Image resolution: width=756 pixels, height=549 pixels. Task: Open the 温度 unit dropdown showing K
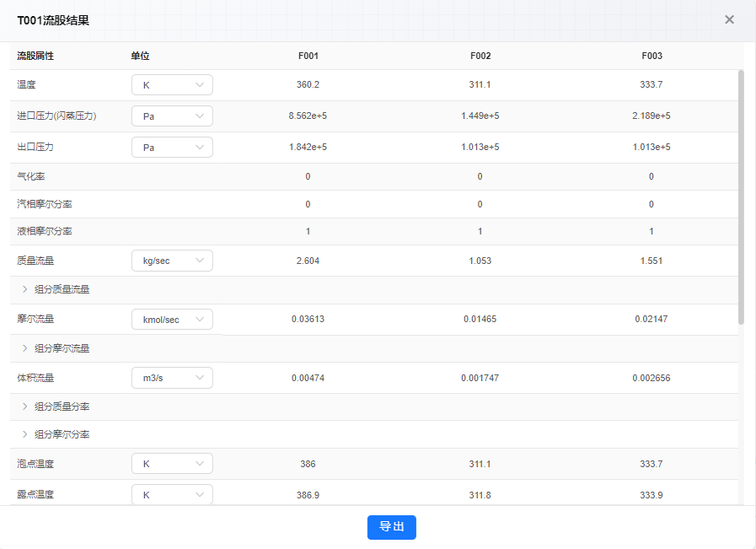172,85
